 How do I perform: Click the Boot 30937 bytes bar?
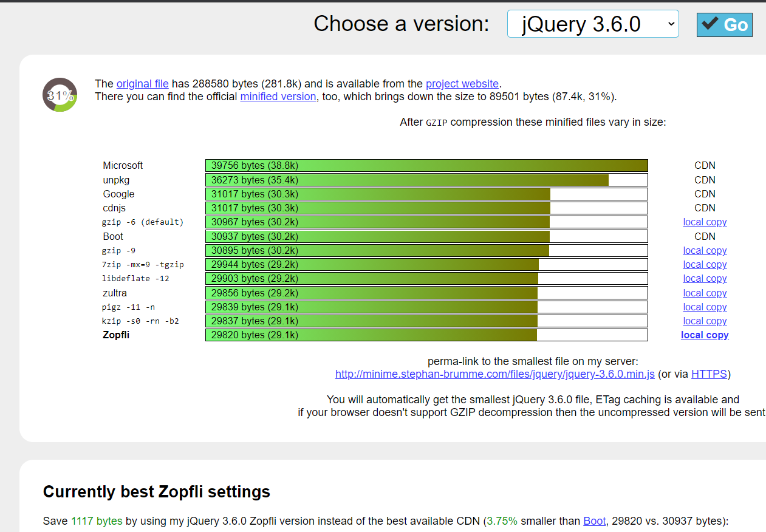(426, 237)
